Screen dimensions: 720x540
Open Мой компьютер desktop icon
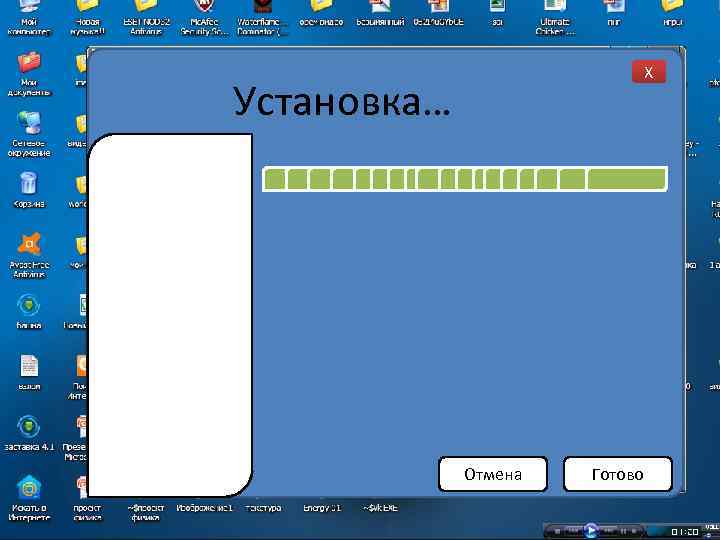(29, 17)
